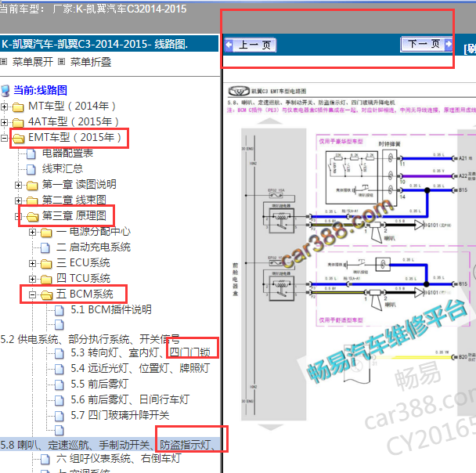This screenshot has width=476, height=473.
Task: Click the 菜单折叠 list icon
Action: 62,62
